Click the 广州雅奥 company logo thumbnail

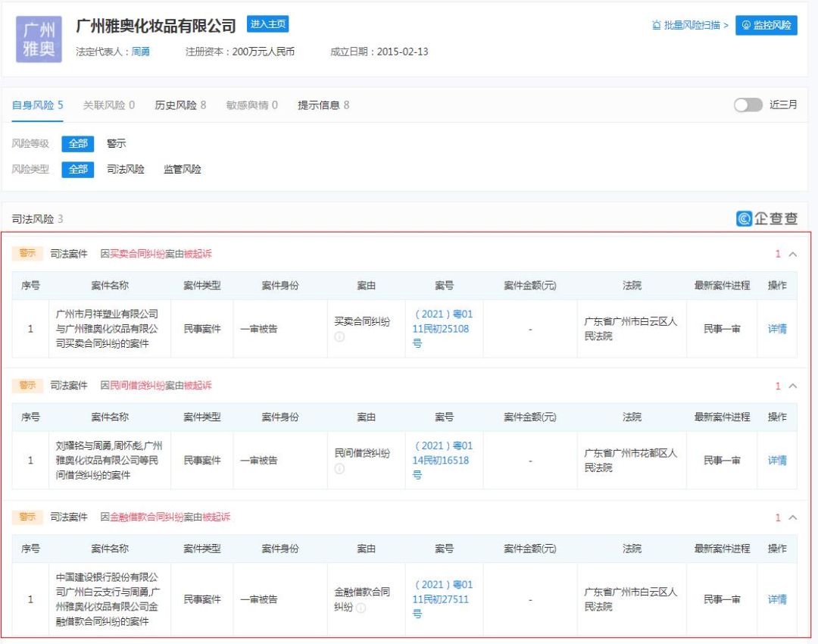[x=39, y=39]
